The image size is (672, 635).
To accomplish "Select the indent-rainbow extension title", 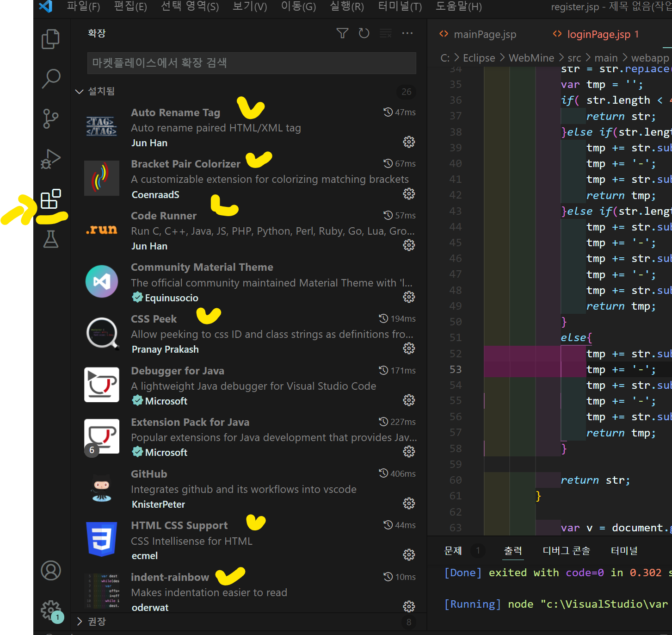I will point(170,577).
